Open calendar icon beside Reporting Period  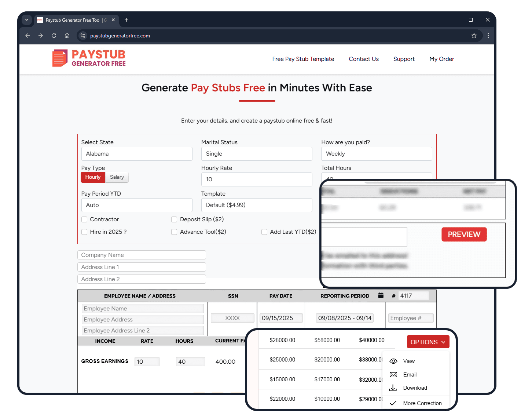[x=381, y=295]
